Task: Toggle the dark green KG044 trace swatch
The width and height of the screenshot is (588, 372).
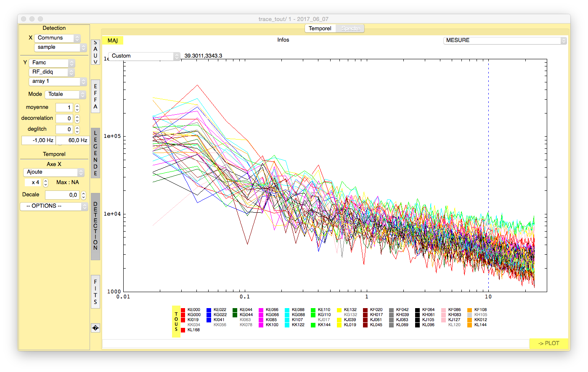Action: pos(235,315)
